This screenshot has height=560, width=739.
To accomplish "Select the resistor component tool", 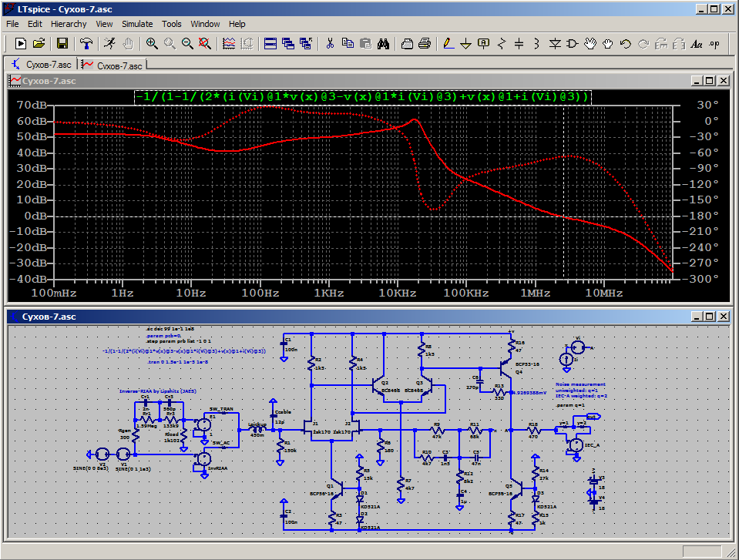I will tap(502, 43).
